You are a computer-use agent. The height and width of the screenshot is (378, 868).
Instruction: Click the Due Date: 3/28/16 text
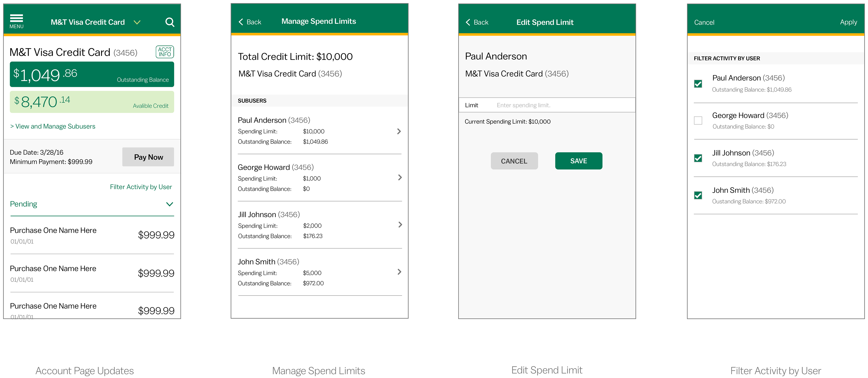click(36, 152)
